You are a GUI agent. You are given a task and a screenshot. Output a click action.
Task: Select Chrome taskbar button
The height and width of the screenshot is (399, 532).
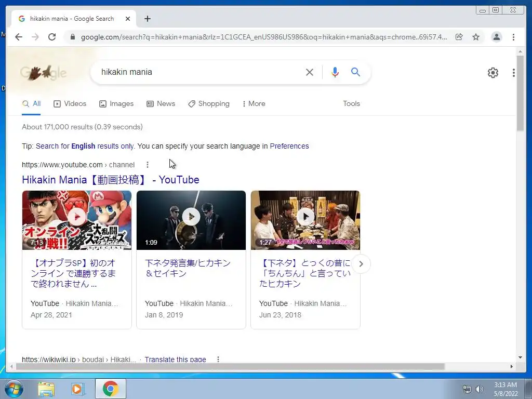click(x=110, y=389)
